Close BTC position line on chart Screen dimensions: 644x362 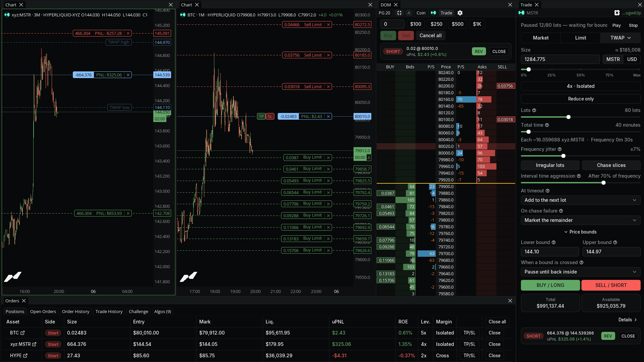click(328, 117)
